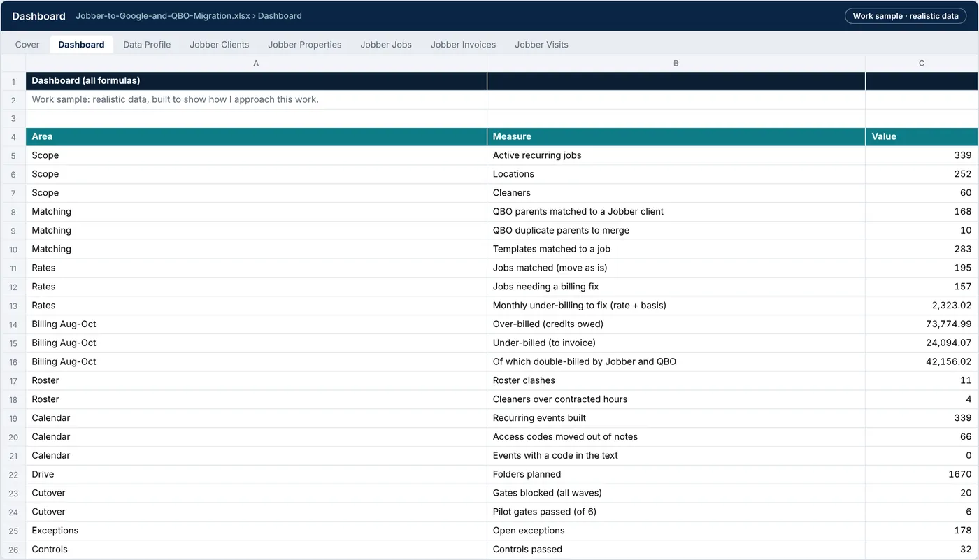Select the value 73,774.99

coord(922,324)
